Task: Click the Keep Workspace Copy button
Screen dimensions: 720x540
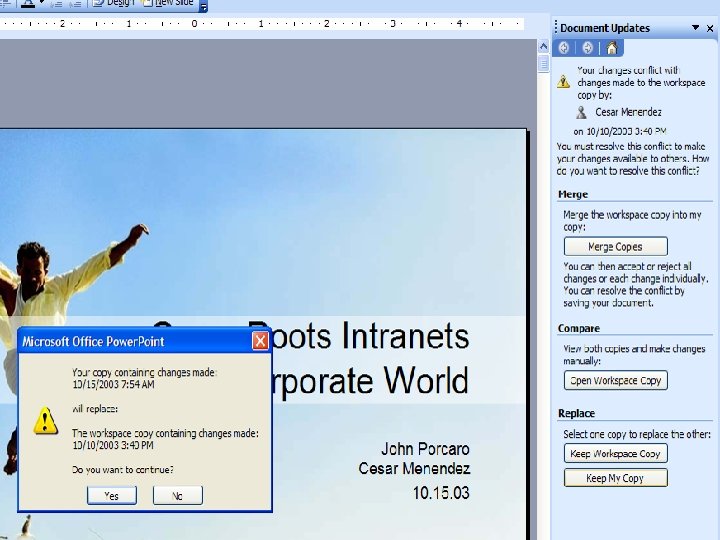Action: (x=615, y=454)
